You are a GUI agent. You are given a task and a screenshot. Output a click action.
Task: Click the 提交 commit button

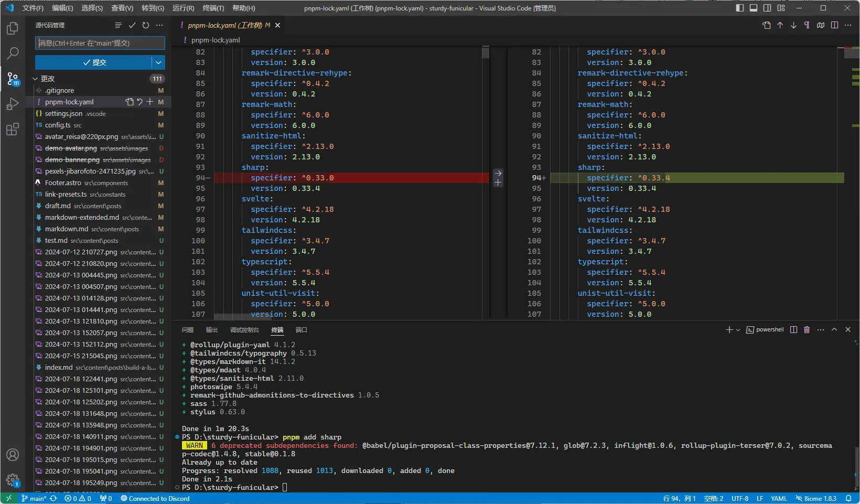pos(94,62)
